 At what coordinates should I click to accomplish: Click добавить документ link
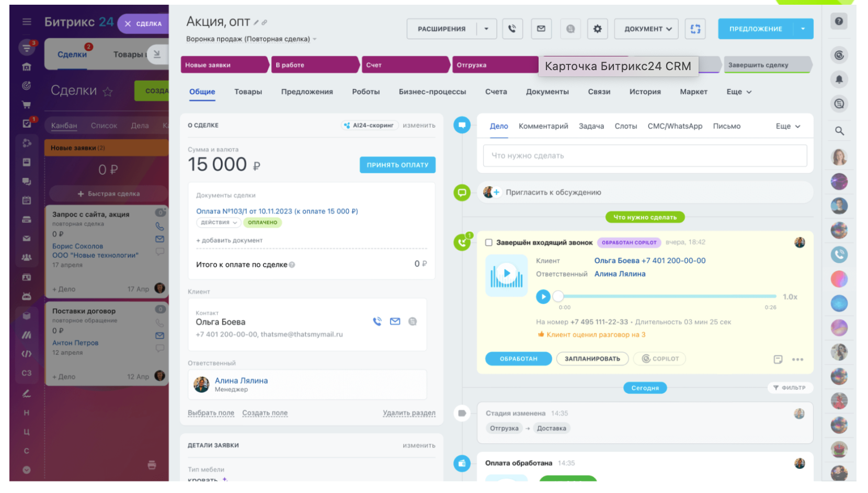(229, 240)
